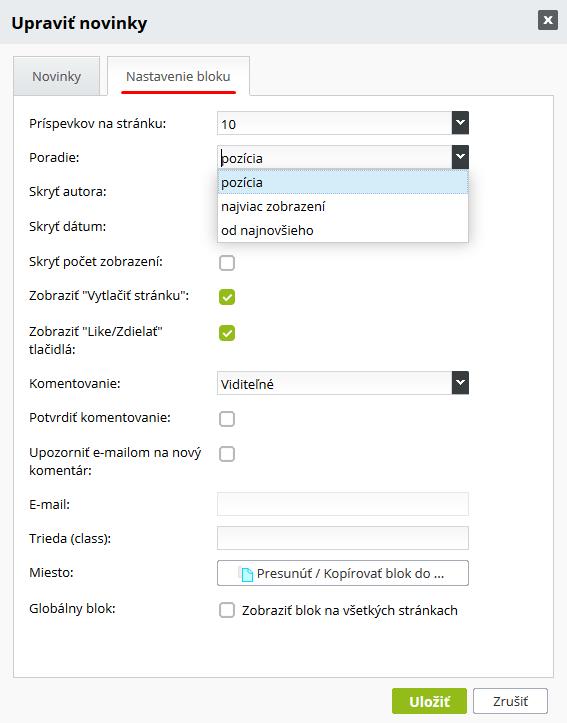This screenshot has height=723, width=567.
Task: Select the Nastavenie bloku tab
Action: [x=178, y=76]
